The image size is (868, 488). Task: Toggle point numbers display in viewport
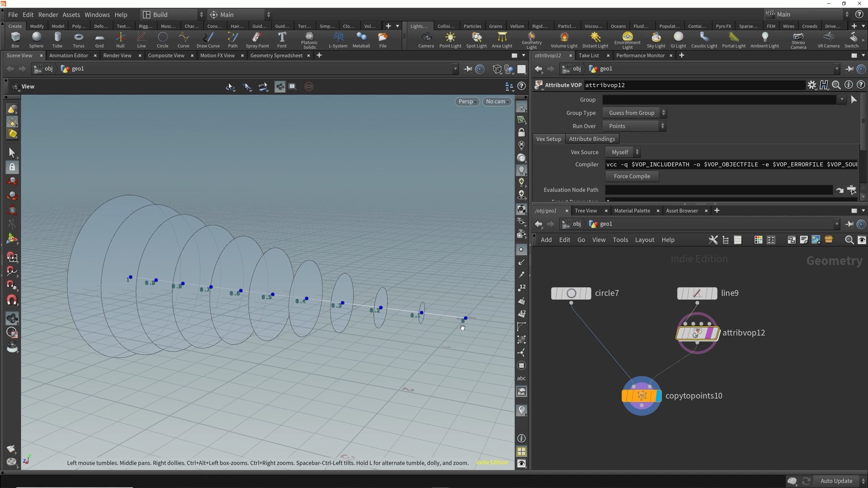coord(522,287)
